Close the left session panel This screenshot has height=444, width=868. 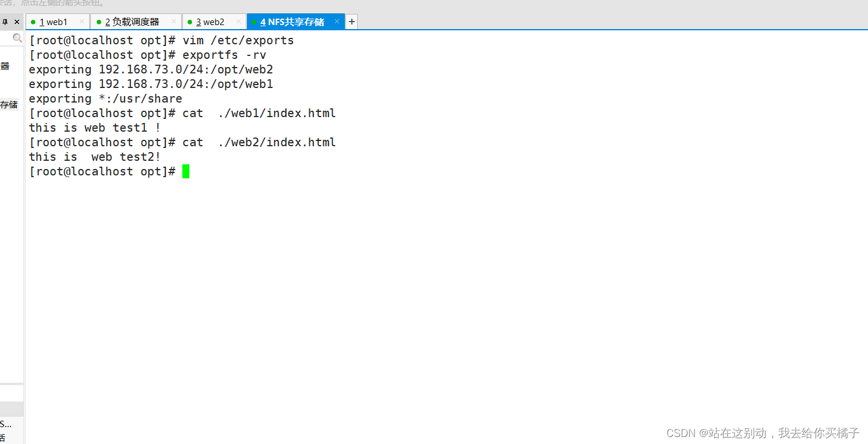pyautogui.click(x=17, y=22)
